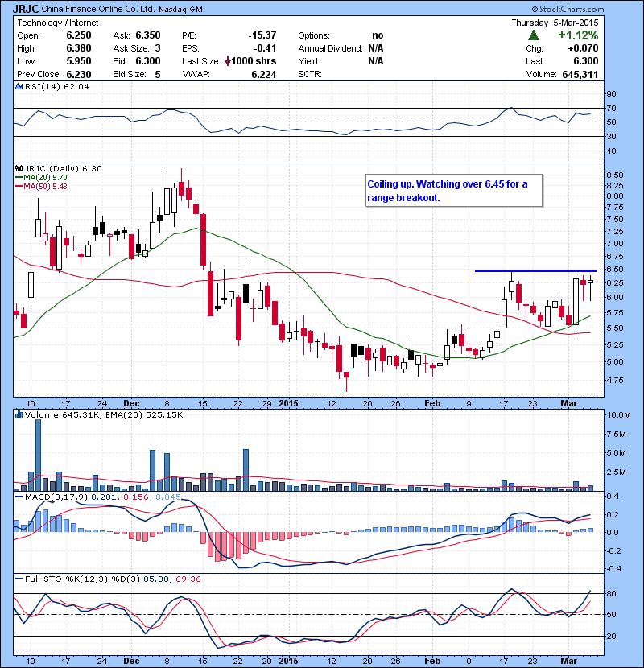Image resolution: width=644 pixels, height=668 pixels.
Task: Click the 10.0M volume axis label
Action: [619, 415]
